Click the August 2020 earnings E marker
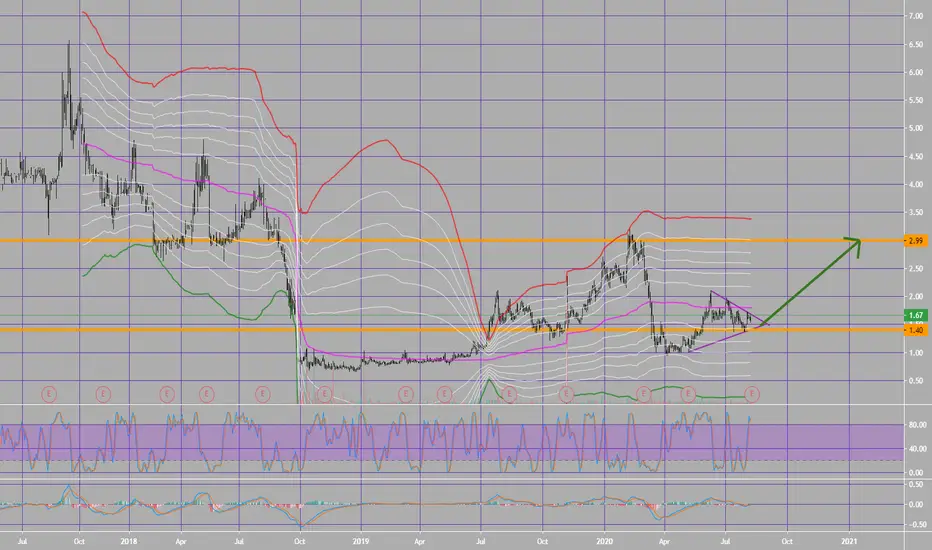 (752, 394)
